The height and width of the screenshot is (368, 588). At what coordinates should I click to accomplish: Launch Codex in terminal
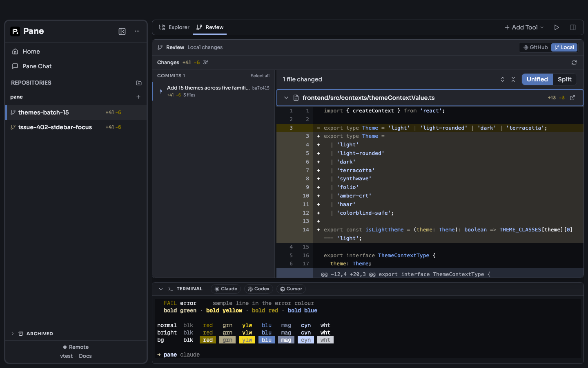point(259,289)
